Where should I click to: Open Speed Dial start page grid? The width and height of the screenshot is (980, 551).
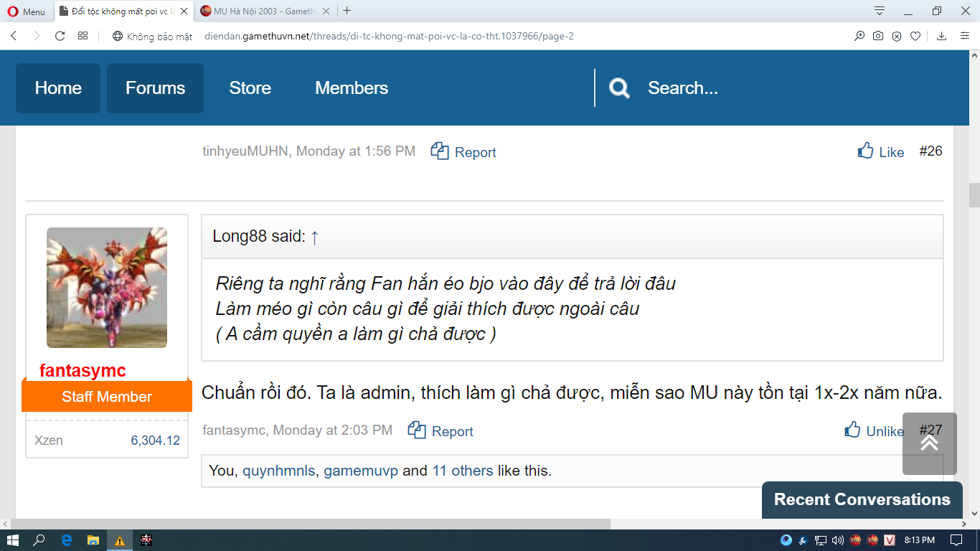tap(83, 36)
